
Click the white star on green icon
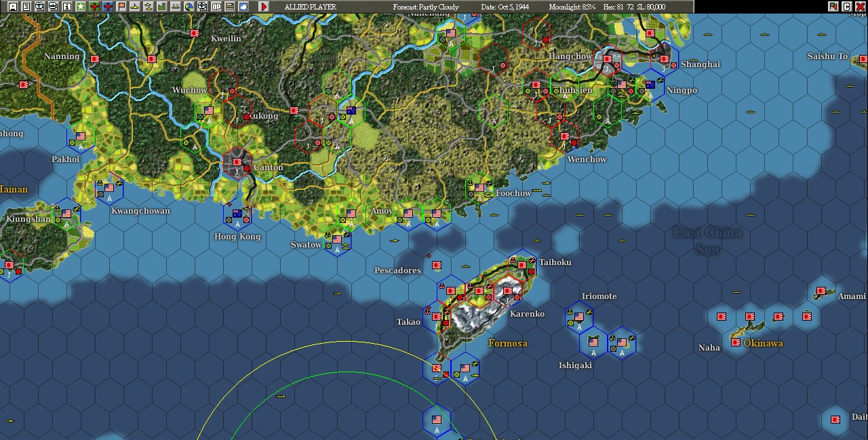[80, 7]
